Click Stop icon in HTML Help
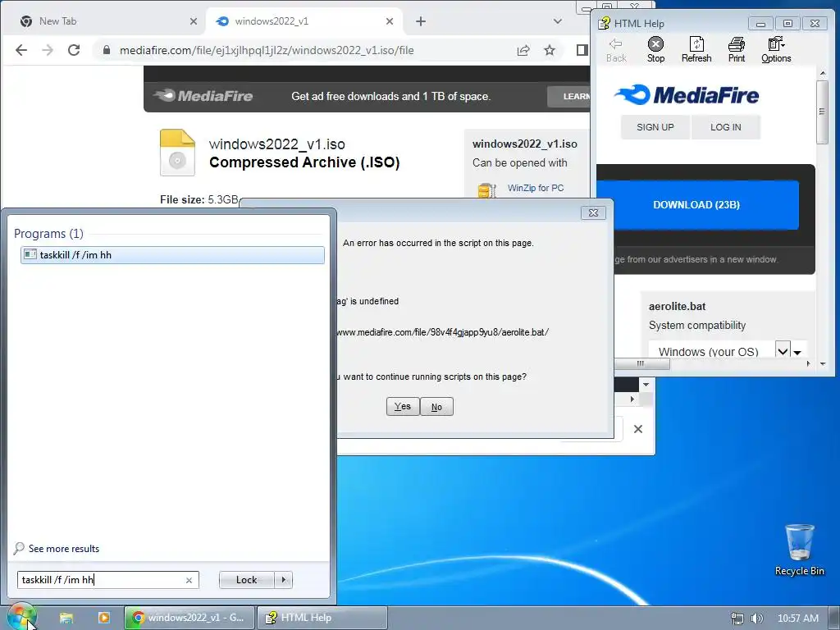Screen dimensions: 840x630 [x=655, y=50]
